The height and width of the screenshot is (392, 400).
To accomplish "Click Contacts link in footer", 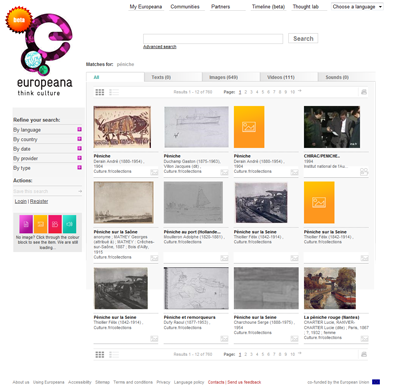I will click(x=216, y=382).
